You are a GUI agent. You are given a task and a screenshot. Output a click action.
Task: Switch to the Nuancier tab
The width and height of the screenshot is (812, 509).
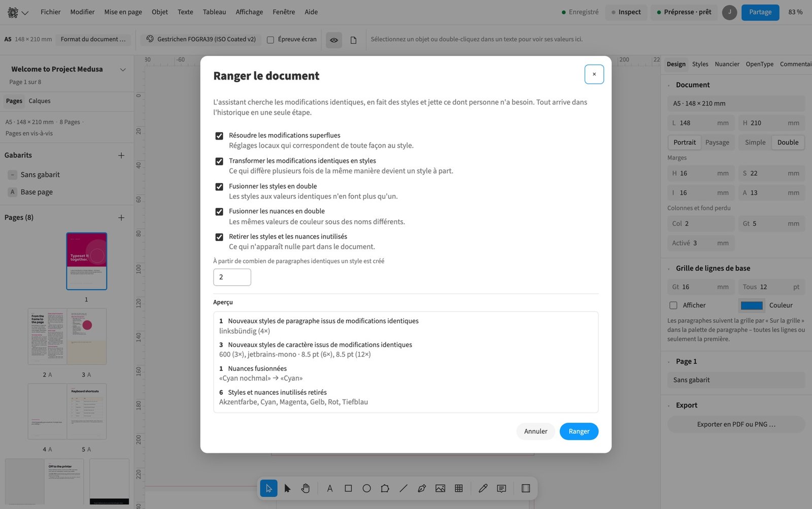727,64
